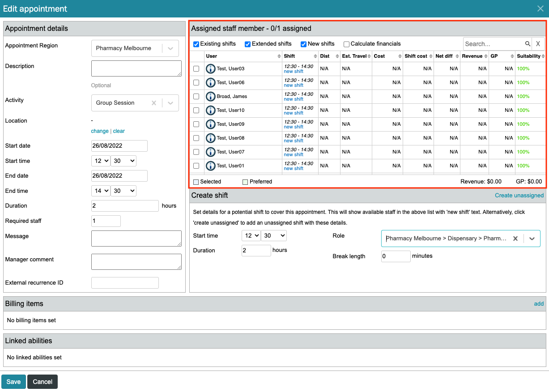Viewport: 549px width, 392px height.
Task: Click Create unassigned link
Action: [519, 196]
